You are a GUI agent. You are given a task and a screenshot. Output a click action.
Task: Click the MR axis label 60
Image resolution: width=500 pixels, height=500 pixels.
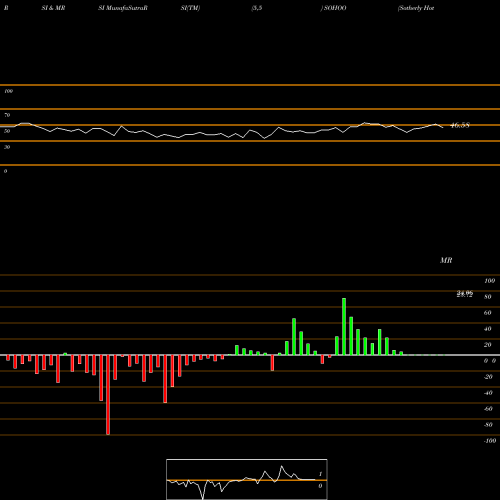coord(488,313)
